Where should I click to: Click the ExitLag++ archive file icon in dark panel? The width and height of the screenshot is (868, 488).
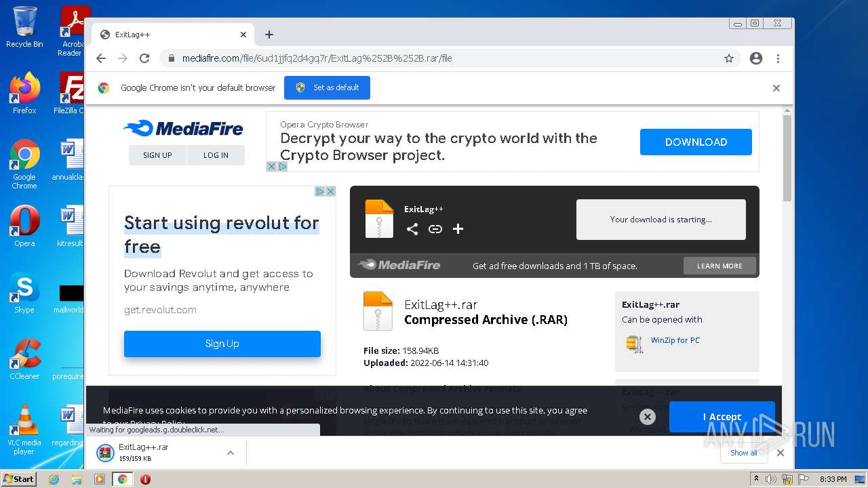click(x=379, y=218)
